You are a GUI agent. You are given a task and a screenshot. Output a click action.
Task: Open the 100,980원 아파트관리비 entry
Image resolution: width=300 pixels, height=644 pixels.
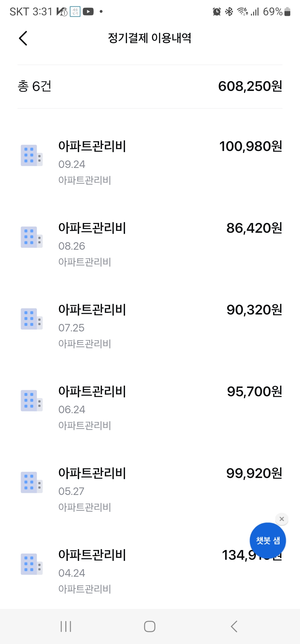click(150, 162)
